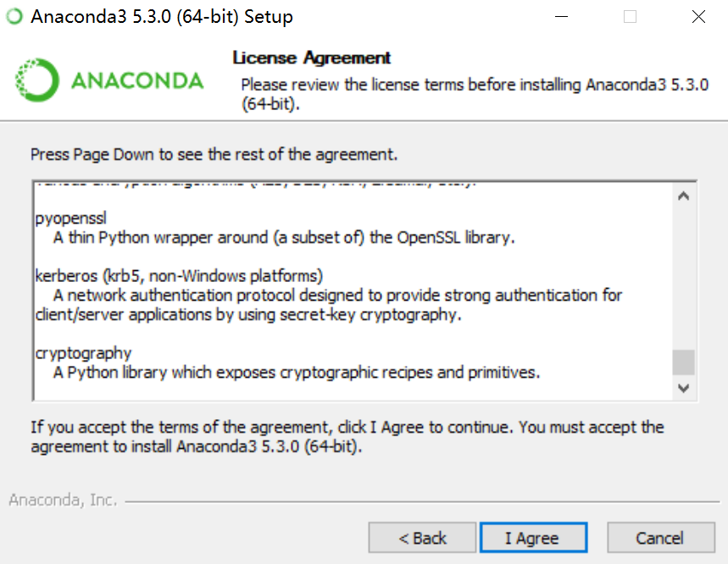Screen dimensions: 728x564
Task: Click the Cancel button
Action: [660, 537]
